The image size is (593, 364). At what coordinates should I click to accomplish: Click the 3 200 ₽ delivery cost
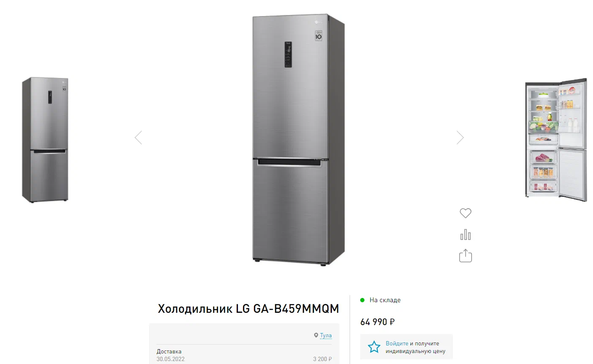click(323, 359)
